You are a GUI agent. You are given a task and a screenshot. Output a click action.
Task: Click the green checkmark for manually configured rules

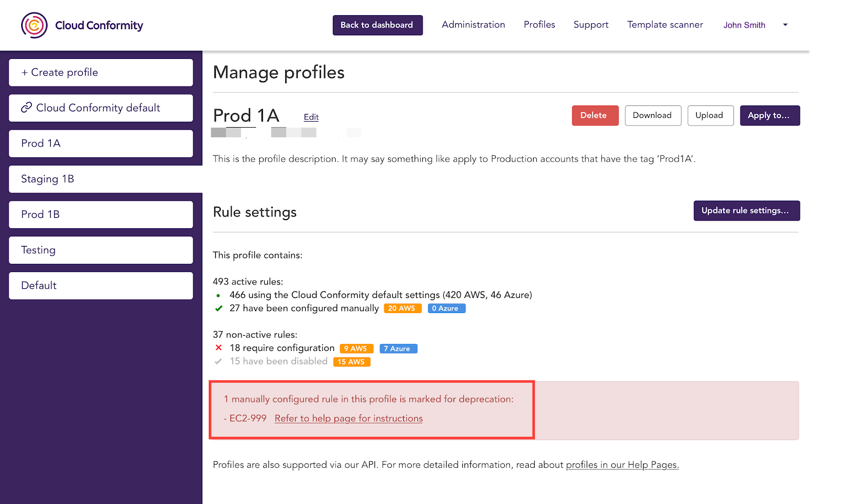tap(219, 308)
